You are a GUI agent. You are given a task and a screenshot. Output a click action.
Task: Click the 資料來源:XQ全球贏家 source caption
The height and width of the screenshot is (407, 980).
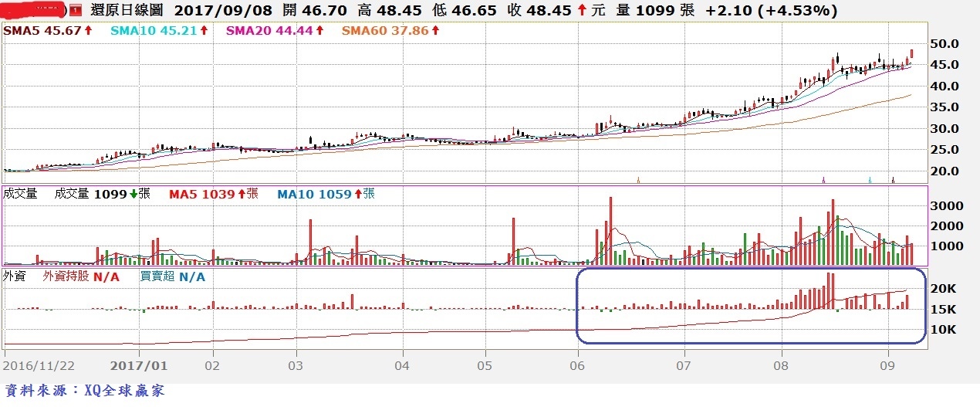pos(85,391)
